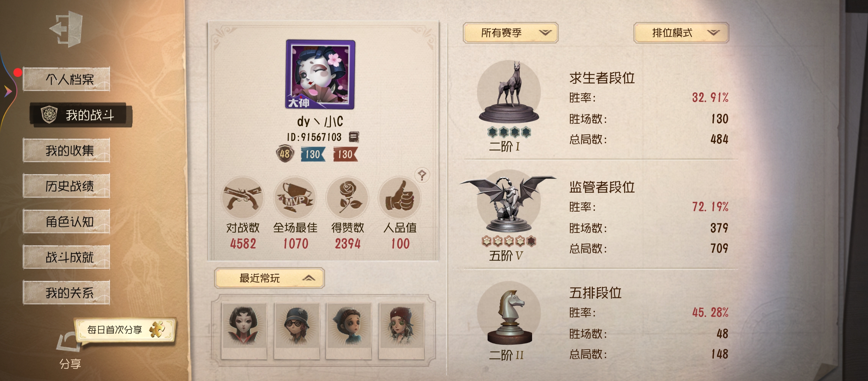
Task: Tap the rose 得赞数 icon
Action: [x=348, y=198]
